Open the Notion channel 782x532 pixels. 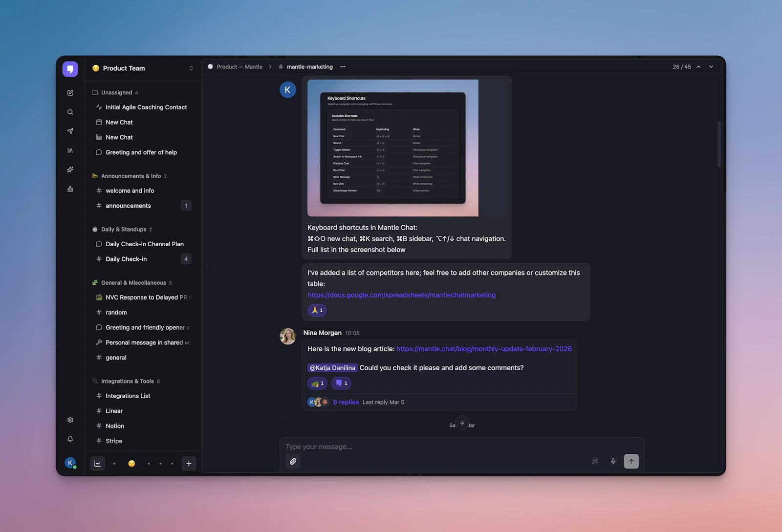click(143, 426)
